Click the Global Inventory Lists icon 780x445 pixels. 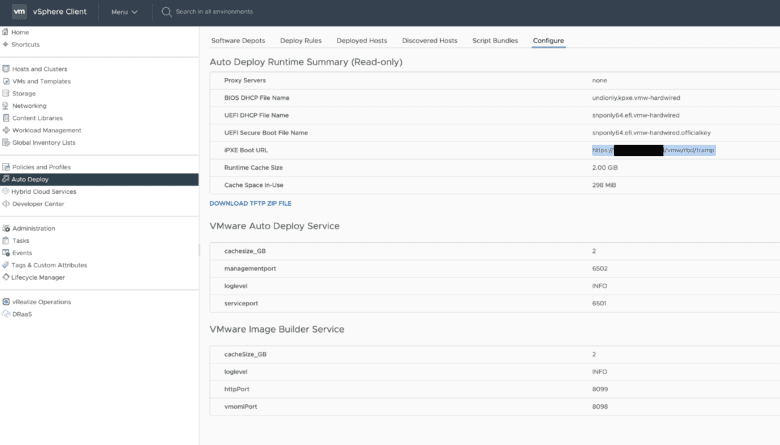(6, 142)
